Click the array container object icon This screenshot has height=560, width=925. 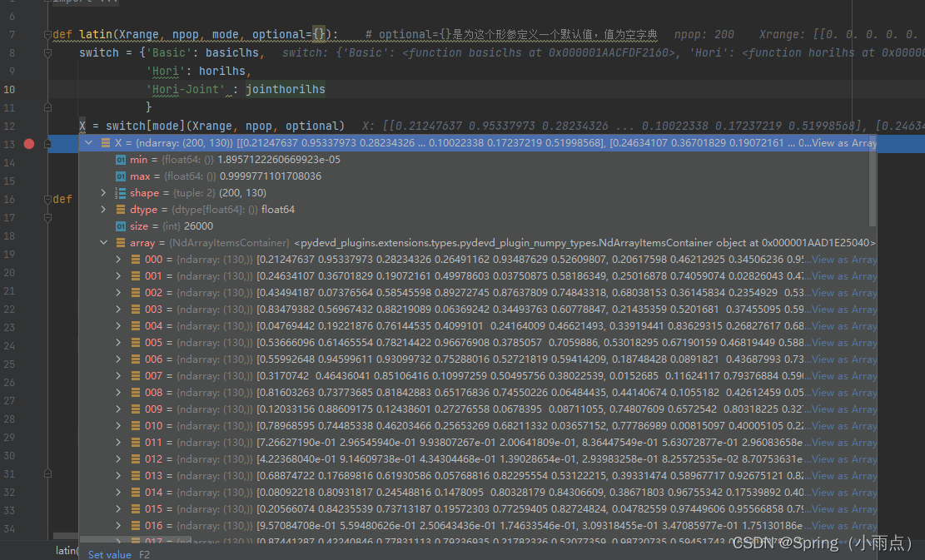coord(121,242)
